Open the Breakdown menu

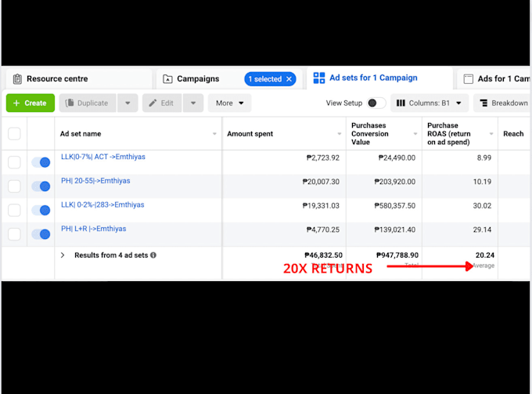click(x=503, y=103)
